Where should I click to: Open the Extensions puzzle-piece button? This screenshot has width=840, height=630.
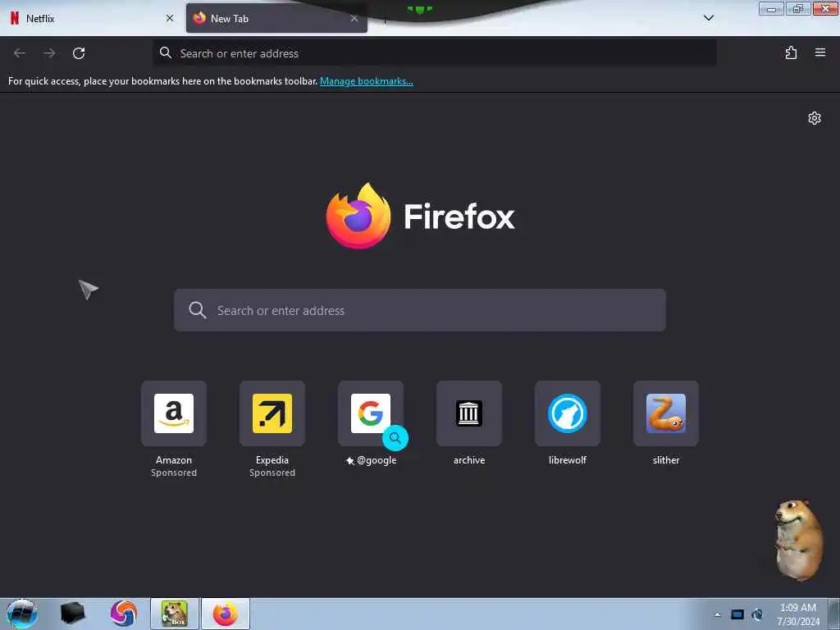point(791,52)
